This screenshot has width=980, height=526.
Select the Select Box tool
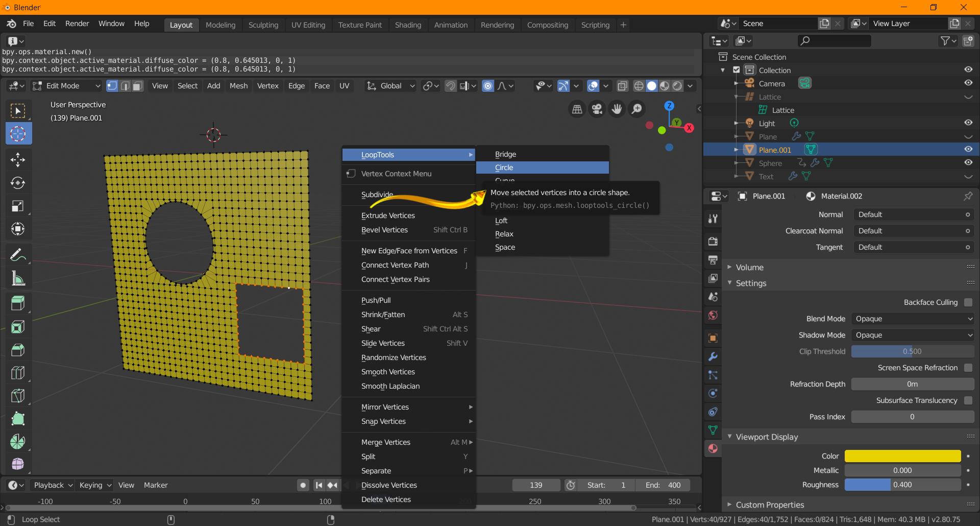[18, 111]
